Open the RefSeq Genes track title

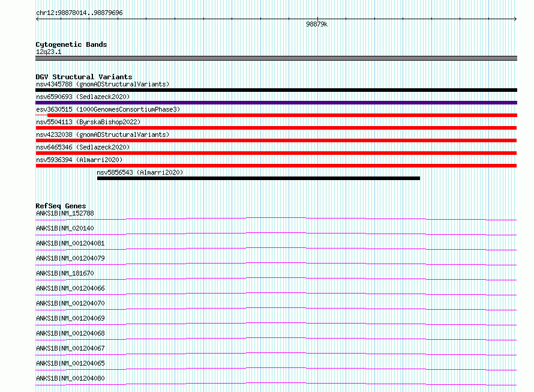click(x=61, y=206)
